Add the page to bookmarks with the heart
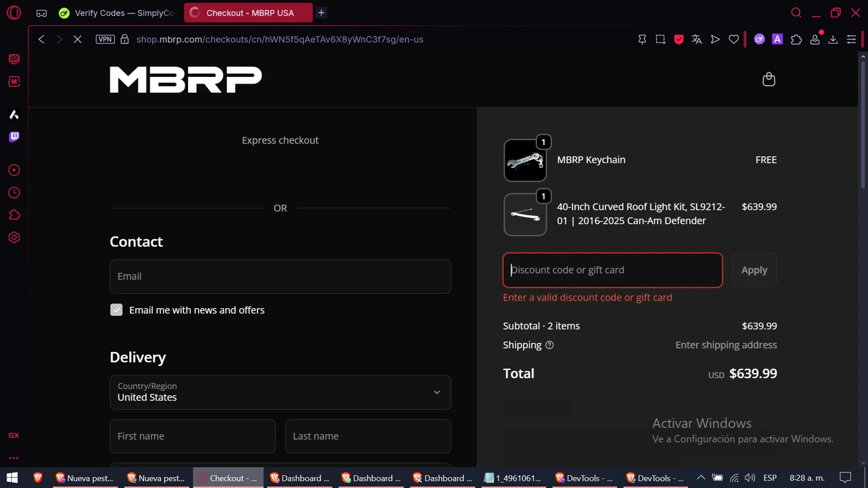Viewport: 868px width, 488px height. pyautogui.click(x=734, y=39)
